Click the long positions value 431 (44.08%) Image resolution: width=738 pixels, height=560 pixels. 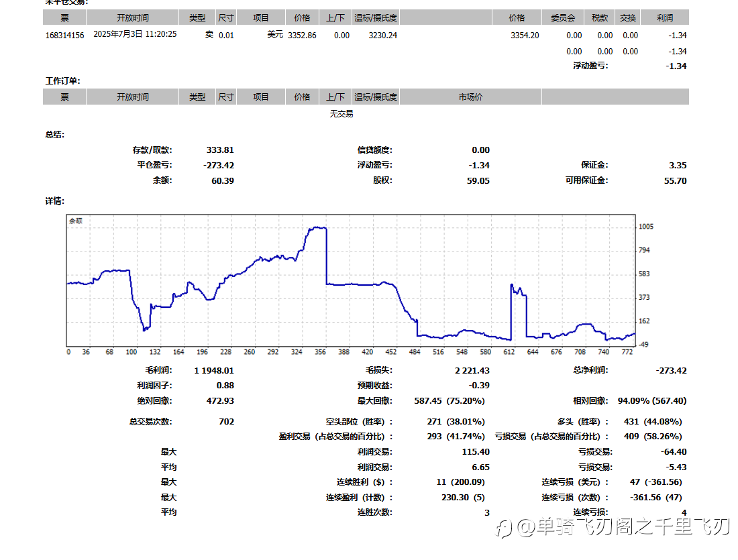click(x=653, y=422)
